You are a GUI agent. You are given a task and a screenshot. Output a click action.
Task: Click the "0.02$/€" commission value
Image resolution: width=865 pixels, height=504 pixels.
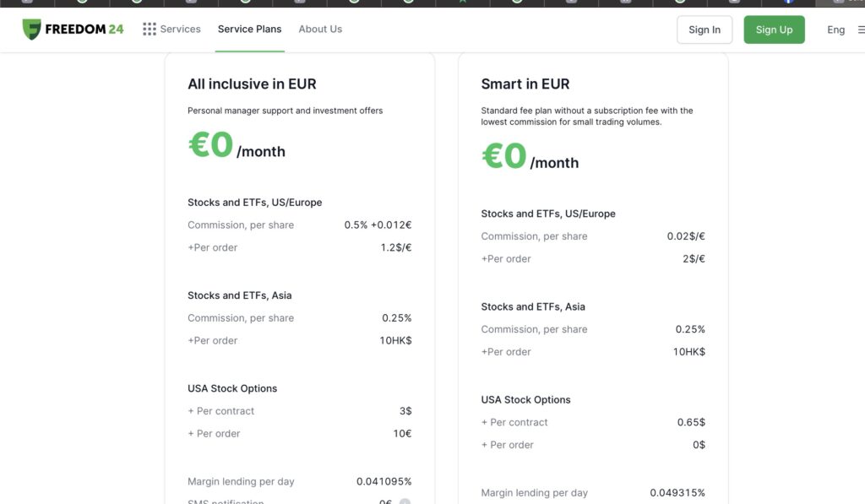686,236
